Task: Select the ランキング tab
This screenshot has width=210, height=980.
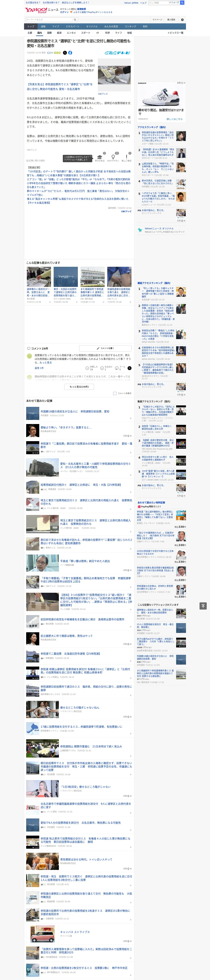Action: tap(130, 27)
